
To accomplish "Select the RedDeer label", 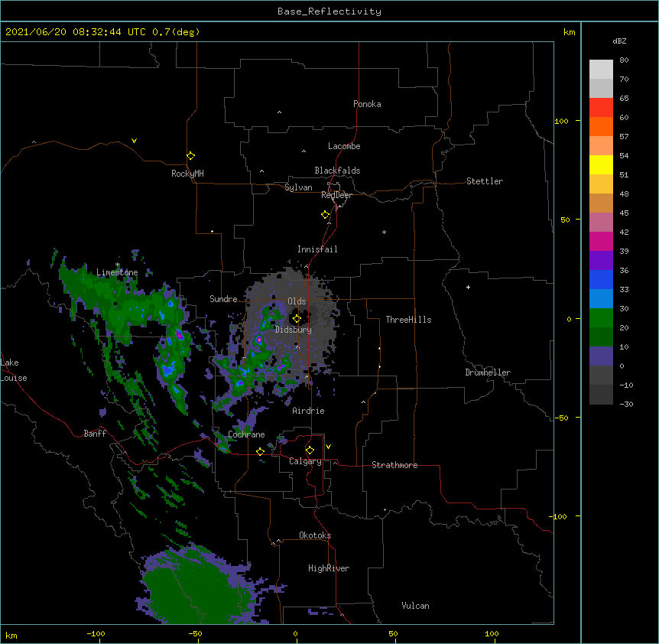I will coord(336,195).
